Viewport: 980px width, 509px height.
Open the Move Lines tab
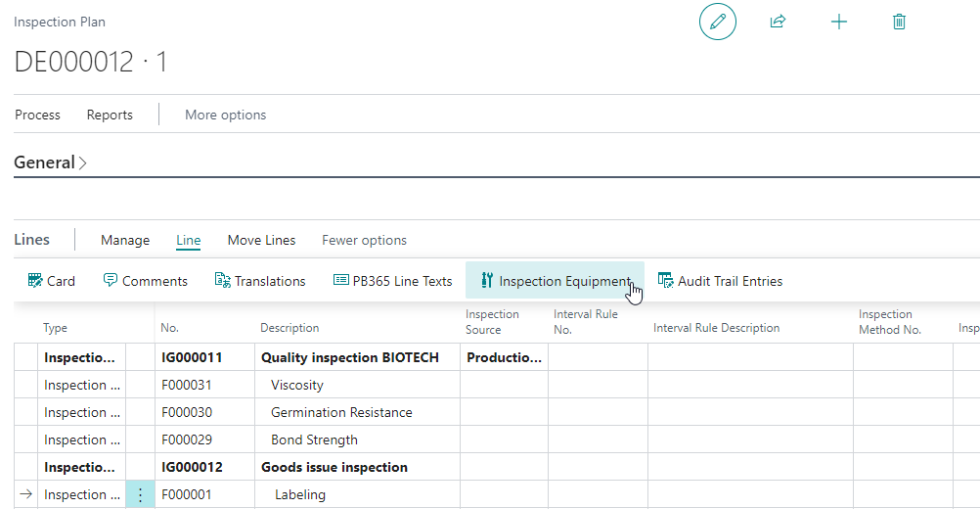point(261,240)
